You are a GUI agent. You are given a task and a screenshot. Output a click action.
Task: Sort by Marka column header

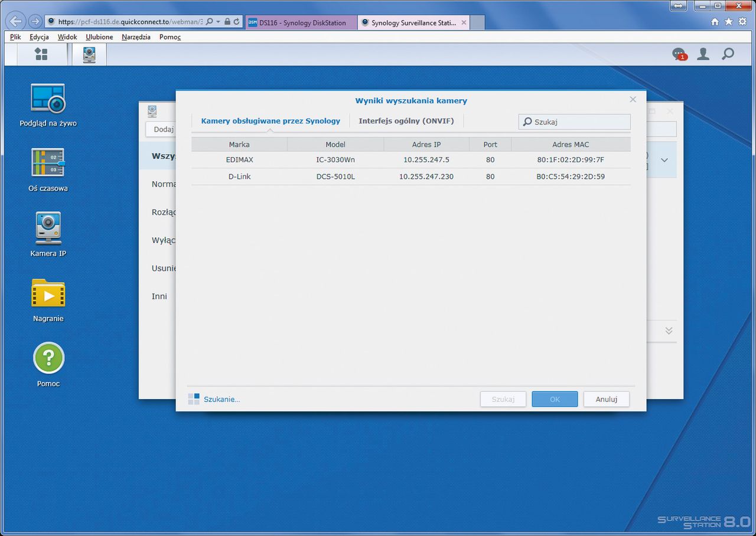click(239, 144)
